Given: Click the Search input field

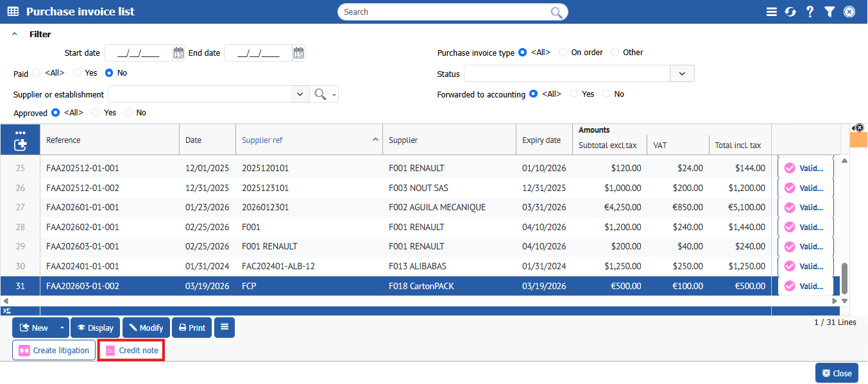Looking at the screenshot, I should 445,12.
